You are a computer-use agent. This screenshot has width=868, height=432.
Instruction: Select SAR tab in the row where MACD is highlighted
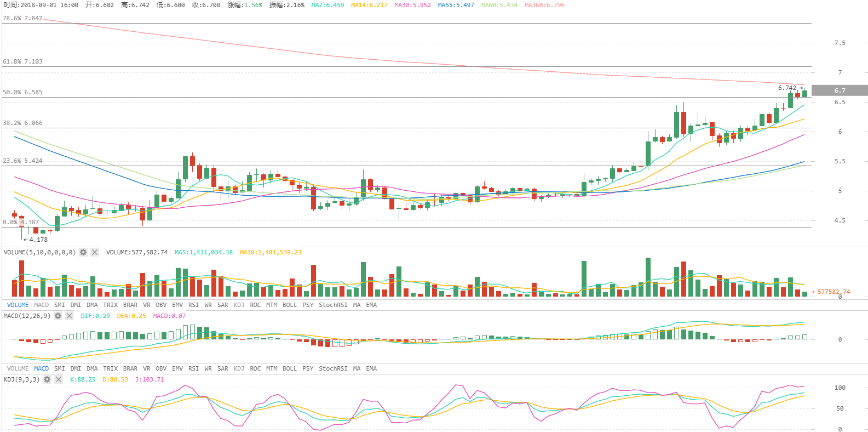(x=222, y=368)
